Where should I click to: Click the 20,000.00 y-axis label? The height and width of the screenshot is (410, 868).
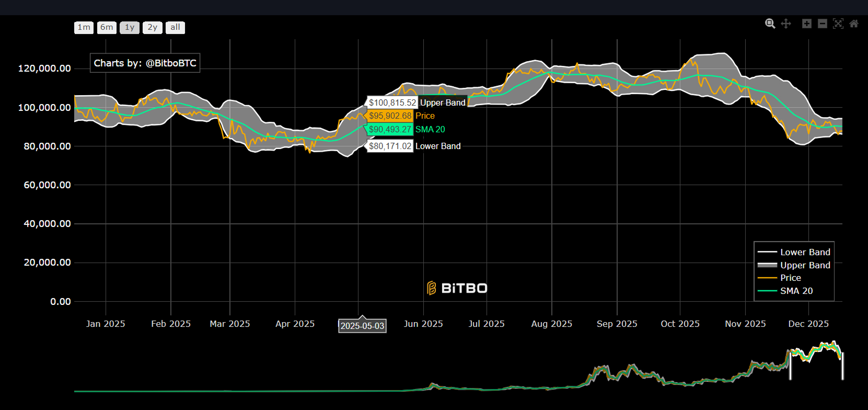click(x=47, y=262)
